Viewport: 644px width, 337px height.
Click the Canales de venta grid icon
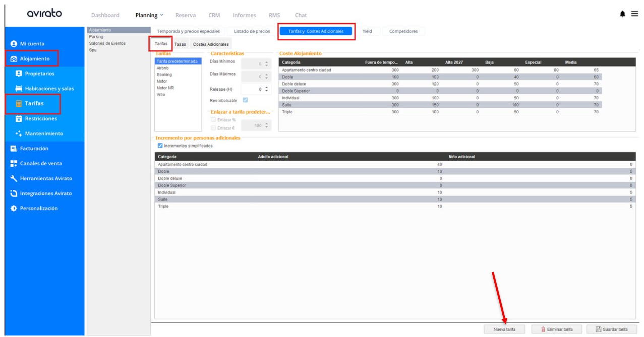click(14, 163)
